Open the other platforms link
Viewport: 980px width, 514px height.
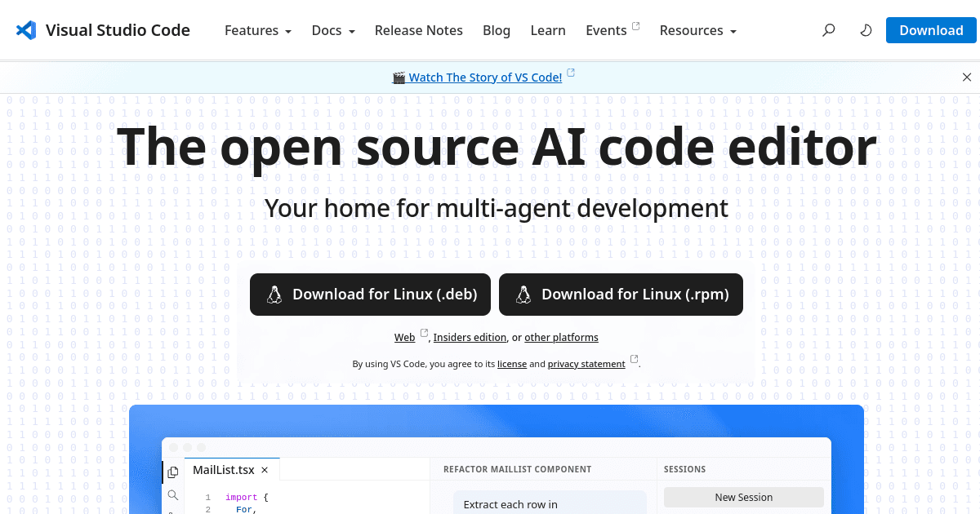(x=561, y=338)
